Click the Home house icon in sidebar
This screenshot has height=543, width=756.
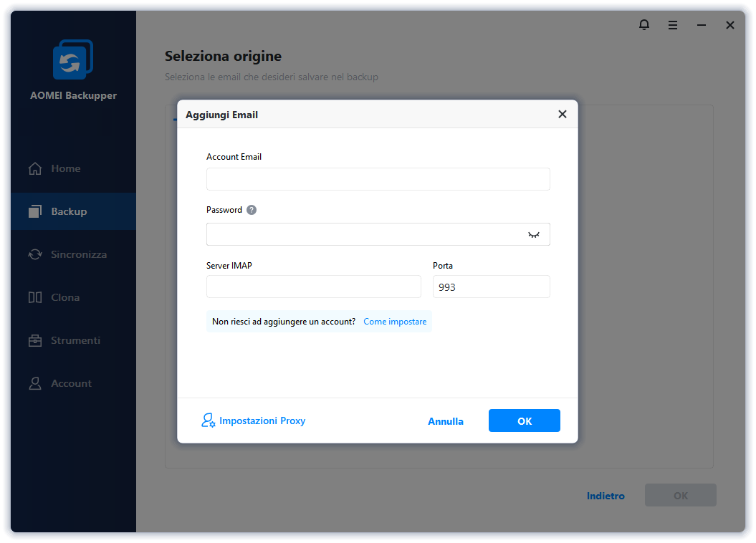35,168
